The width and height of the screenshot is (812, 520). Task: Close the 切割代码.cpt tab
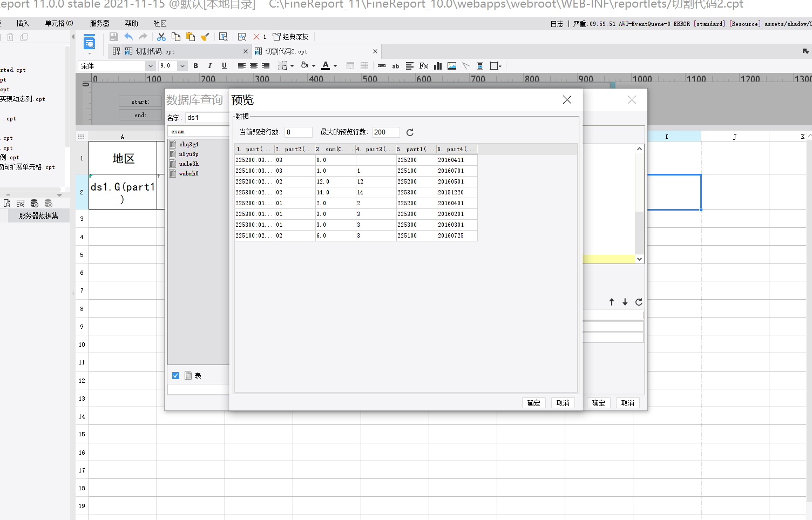click(246, 51)
